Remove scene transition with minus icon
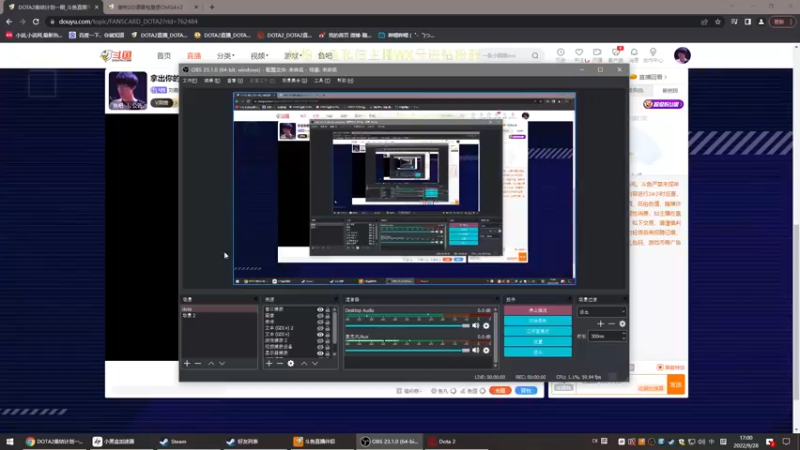The width and height of the screenshot is (800, 450). click(x=611, y=323)
